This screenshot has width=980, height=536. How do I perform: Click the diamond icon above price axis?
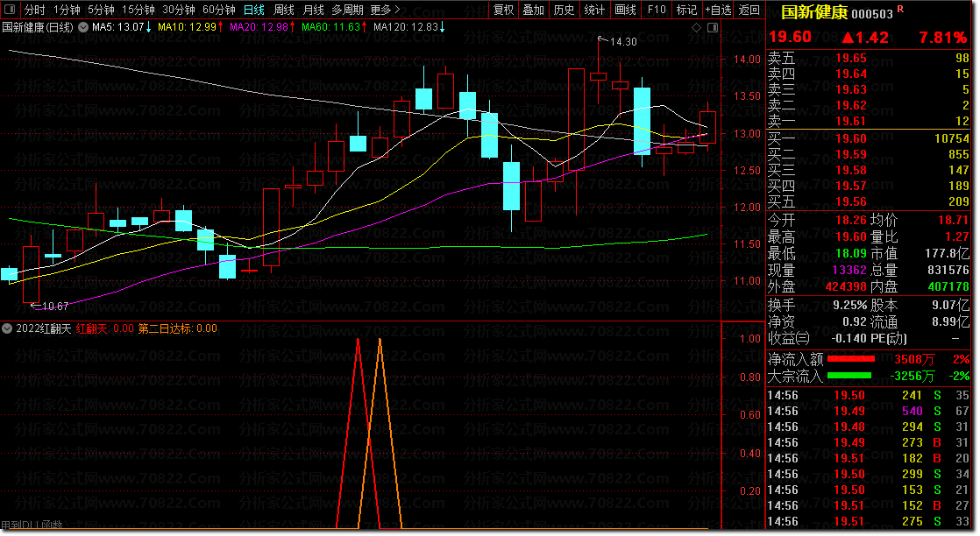tap(696, 27)
